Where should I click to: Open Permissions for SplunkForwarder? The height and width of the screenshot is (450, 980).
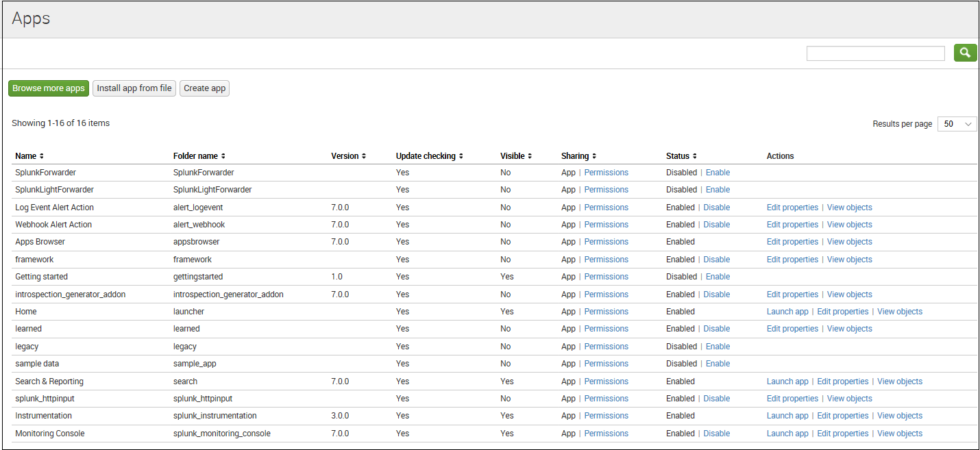point(606,173)
